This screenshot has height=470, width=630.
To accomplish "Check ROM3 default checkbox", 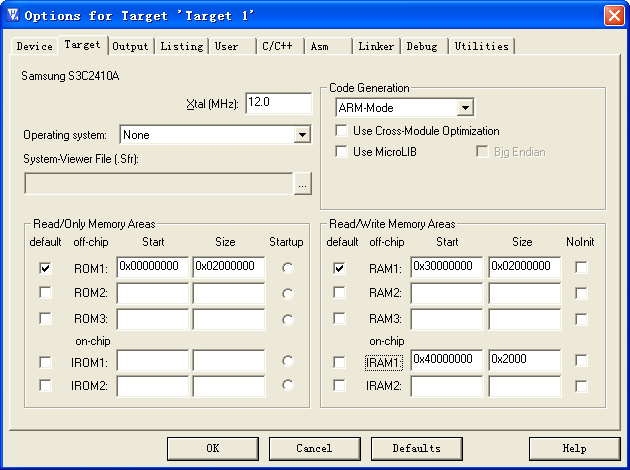I will click(45, 319).
